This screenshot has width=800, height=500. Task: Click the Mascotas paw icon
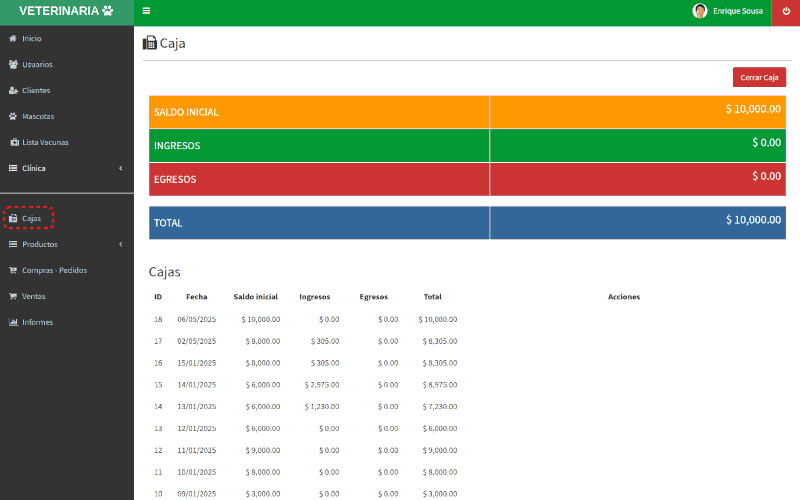pyautogui.click(x=13, y=116)
